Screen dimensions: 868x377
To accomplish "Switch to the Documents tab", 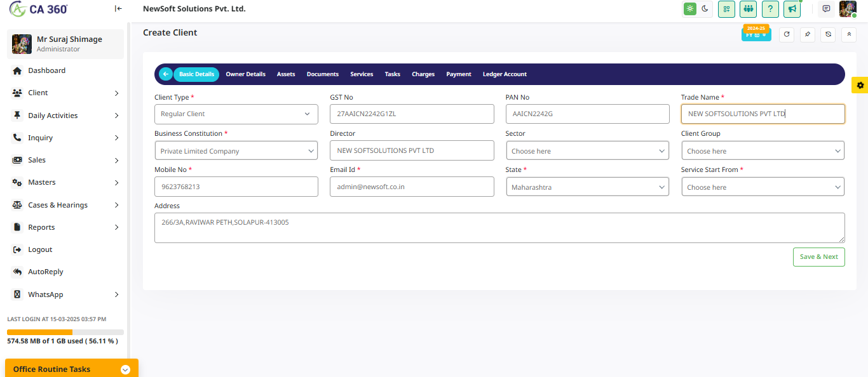I will [323, 74].
